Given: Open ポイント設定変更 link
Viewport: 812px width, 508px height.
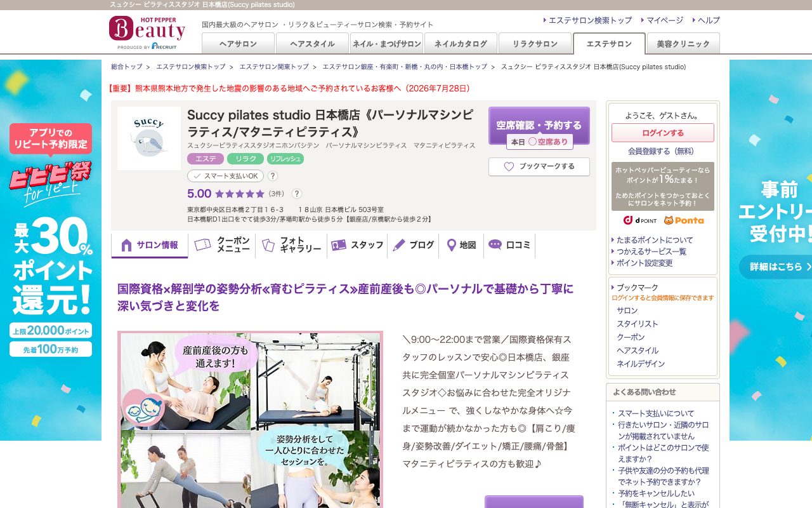Looking at the screenshot, I should (645, 263).
